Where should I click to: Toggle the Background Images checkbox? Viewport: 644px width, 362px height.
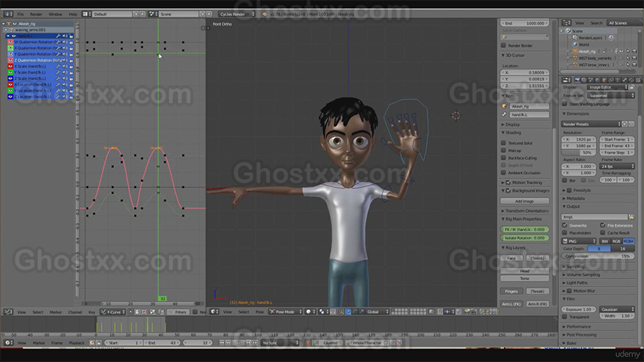[509, 190]
